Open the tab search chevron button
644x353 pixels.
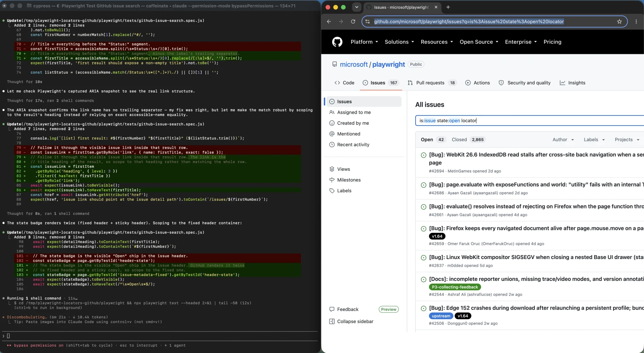coord(357,7)
